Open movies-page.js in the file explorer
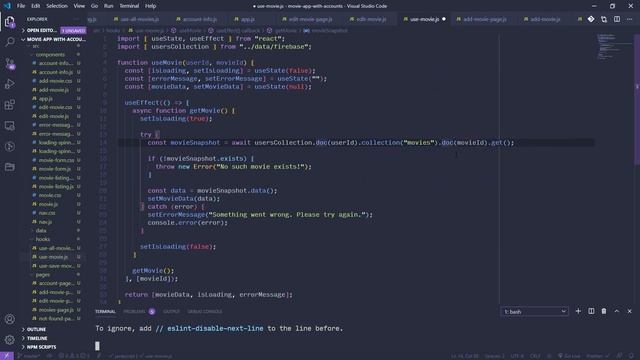The height and width of the screenshot is (360, 640). coord(56,310)
